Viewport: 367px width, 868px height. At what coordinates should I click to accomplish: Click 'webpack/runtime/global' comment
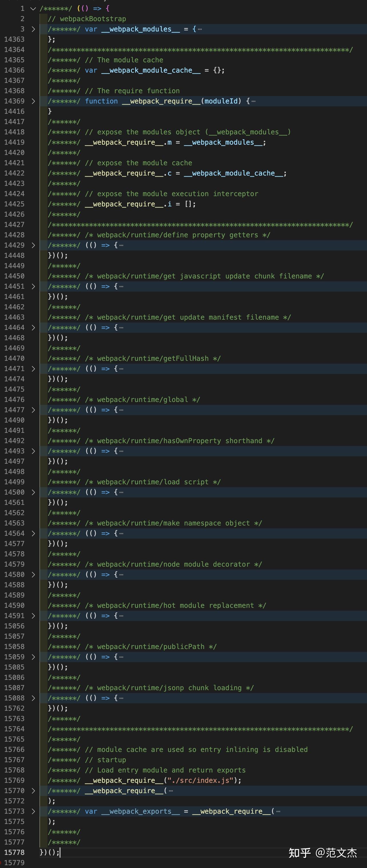143,400
